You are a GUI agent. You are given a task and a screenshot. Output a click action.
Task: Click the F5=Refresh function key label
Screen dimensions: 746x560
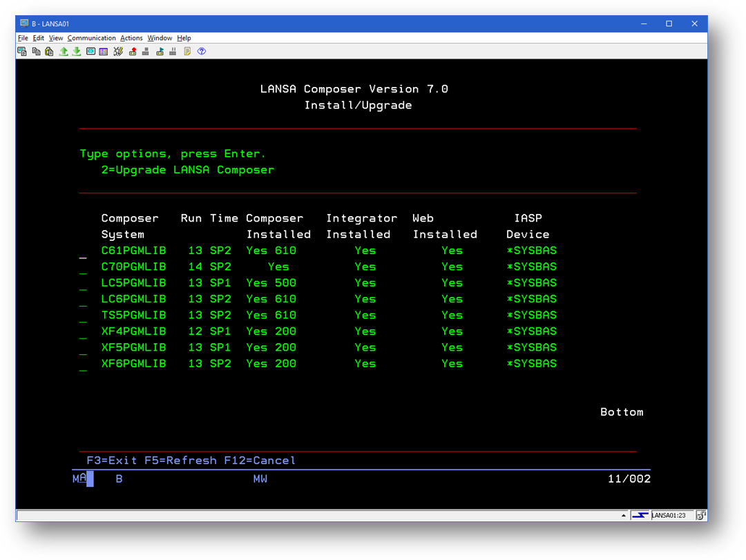pyautogui.click(x=180, y=461)
